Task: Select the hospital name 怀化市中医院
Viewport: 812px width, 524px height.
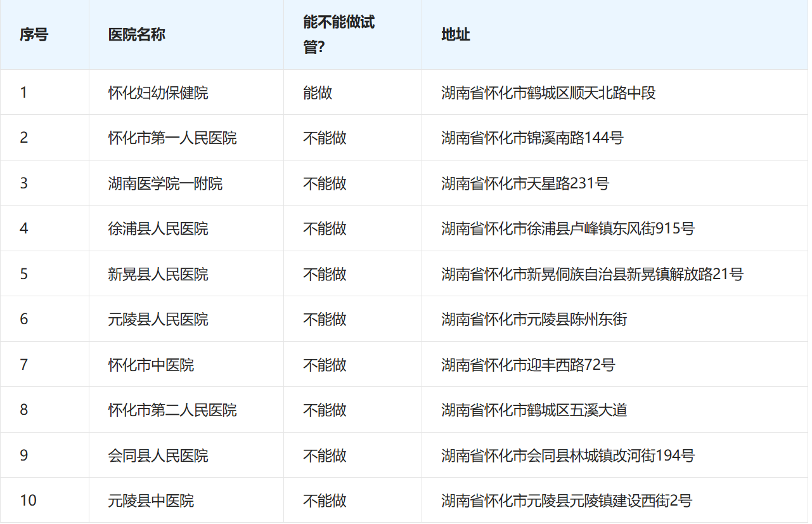Action: 151,365
